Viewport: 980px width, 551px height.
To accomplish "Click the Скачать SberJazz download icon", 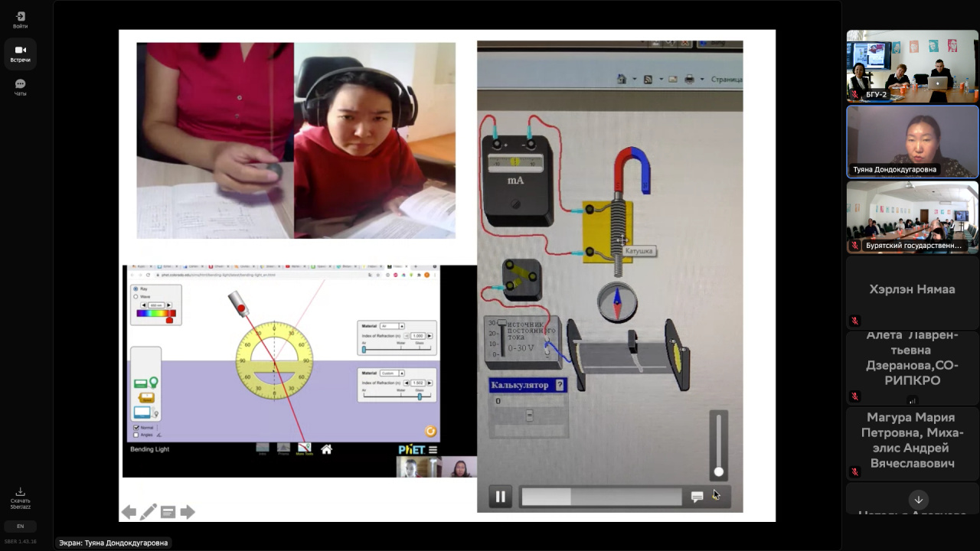I will click(20, 497).
